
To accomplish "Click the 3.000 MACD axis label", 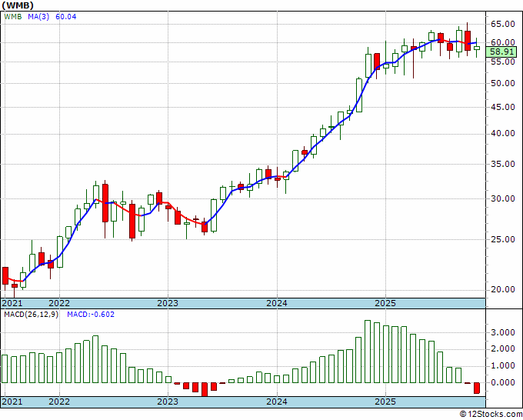I will (503, 332).
